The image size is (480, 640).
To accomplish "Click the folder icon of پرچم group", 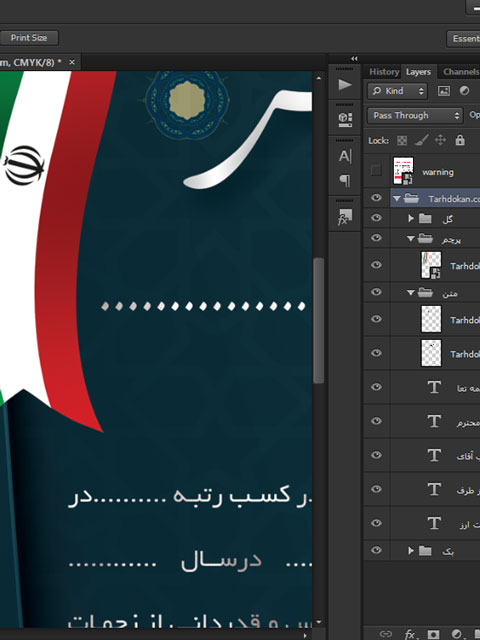I will (425, 238).
